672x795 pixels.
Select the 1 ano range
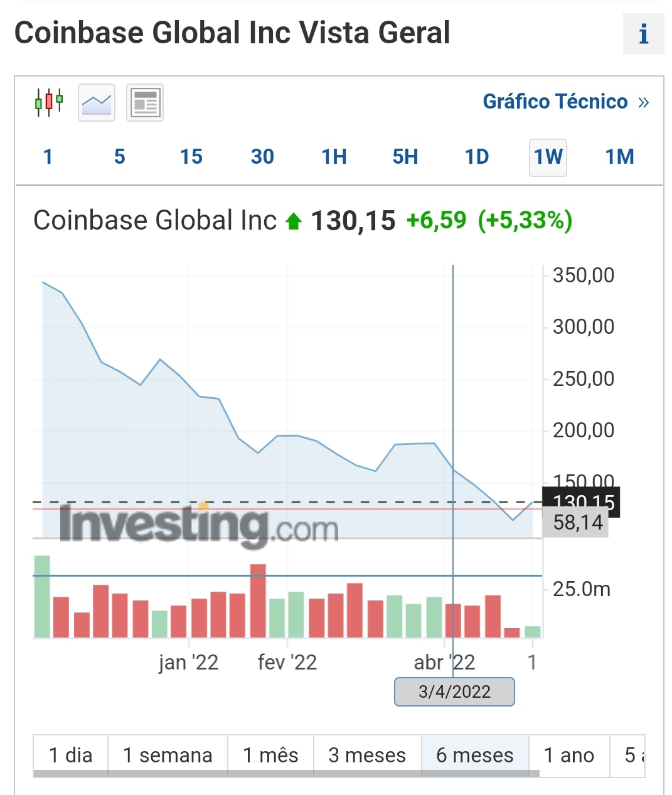[568, 755]
